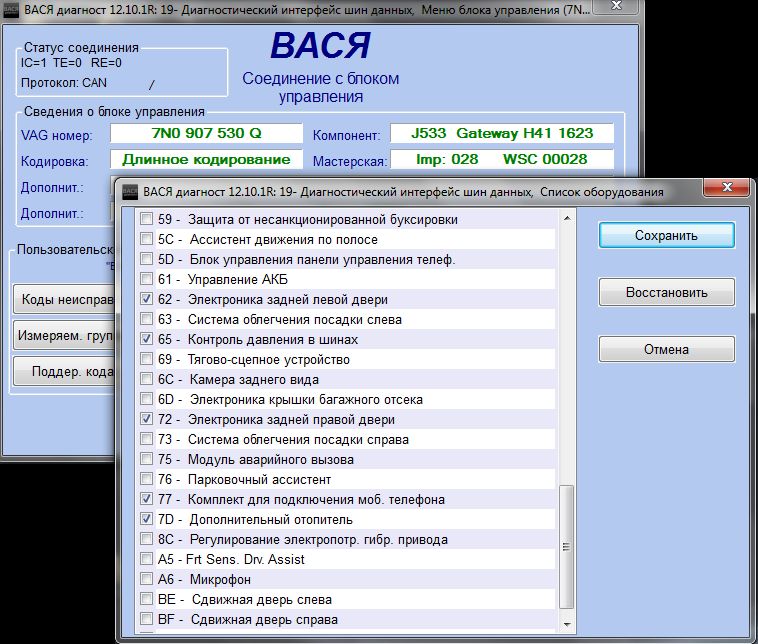Select row text Контроль давления в шинах
This screenshot has height=644, width=758.
(x=273, y=339)
